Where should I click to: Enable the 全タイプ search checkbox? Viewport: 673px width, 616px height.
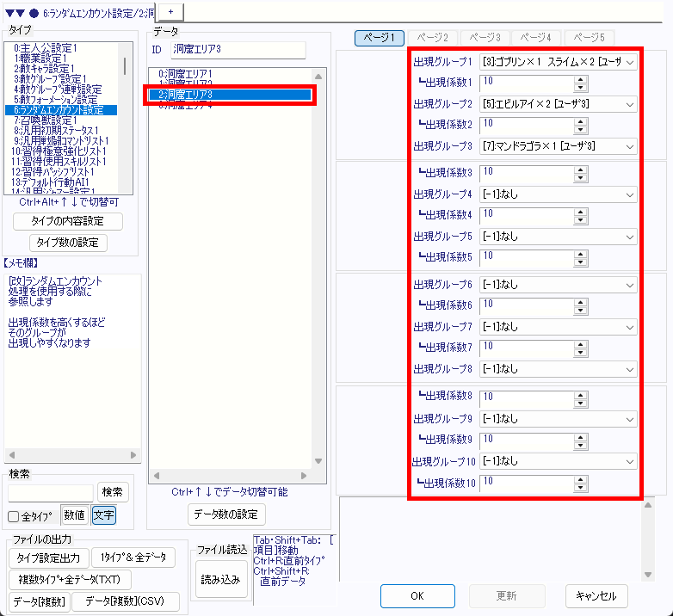(14, 516)
